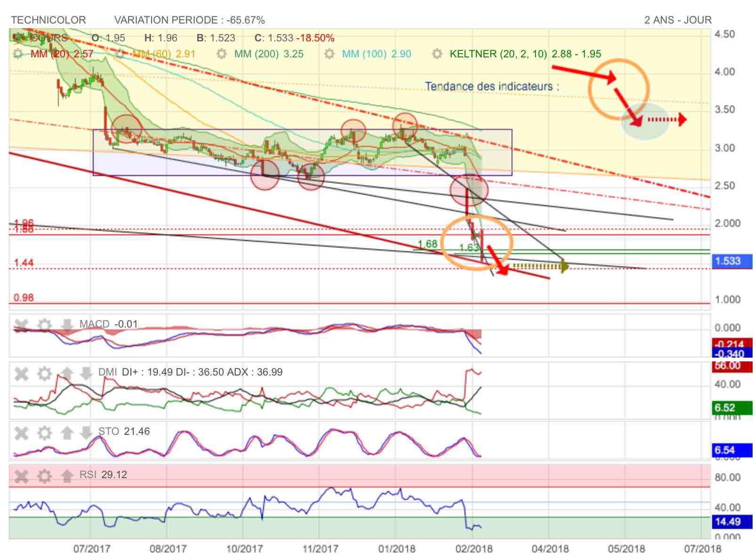Open the RSI settings gear
Image resolution: width=753 pixels, height=560 pixels.
[x=44, y=476]
